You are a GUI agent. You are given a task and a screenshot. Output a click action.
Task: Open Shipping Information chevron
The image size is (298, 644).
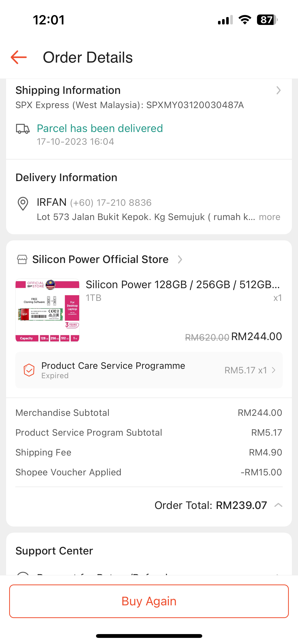point(278,90)
